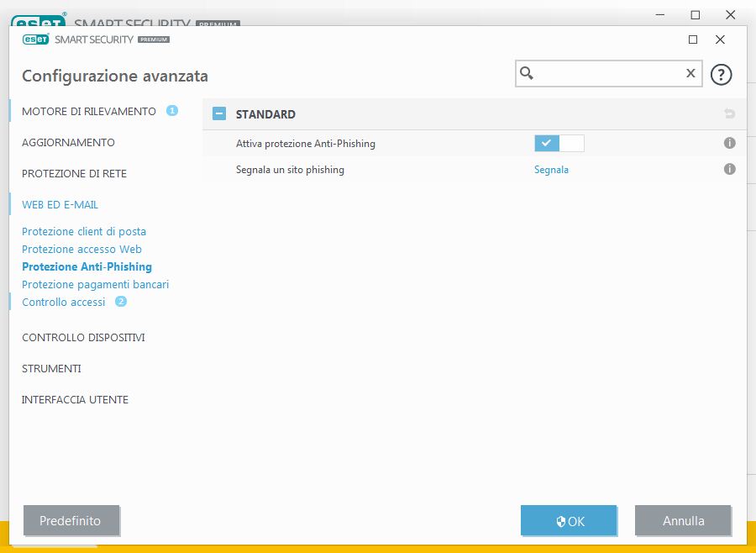Open CONTROLLO DISPOSITIVI section
Image resolution: width=756 pixels, height=553 pixels.
83,337
